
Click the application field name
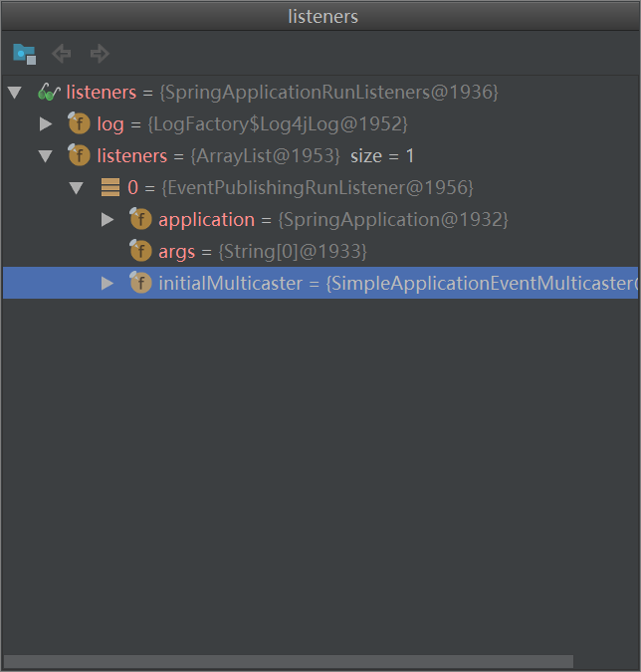click(x=206, y=220)
